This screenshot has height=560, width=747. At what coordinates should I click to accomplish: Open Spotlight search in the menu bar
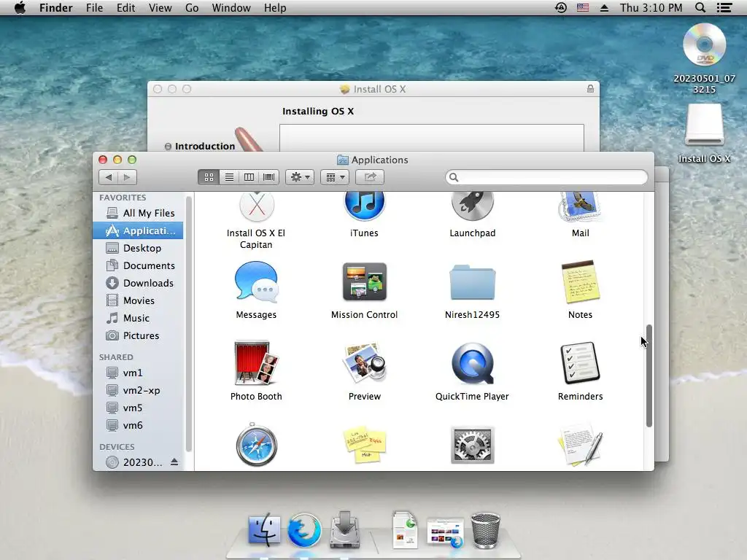(x=700, y=7)
